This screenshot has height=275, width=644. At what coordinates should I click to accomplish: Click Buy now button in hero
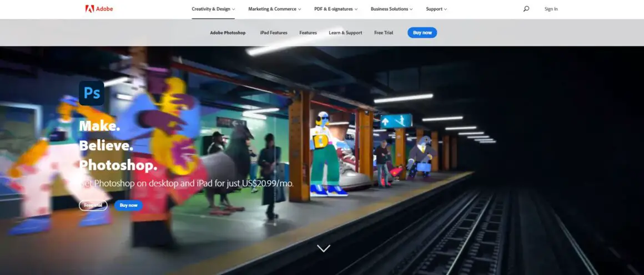click(129, 205)
